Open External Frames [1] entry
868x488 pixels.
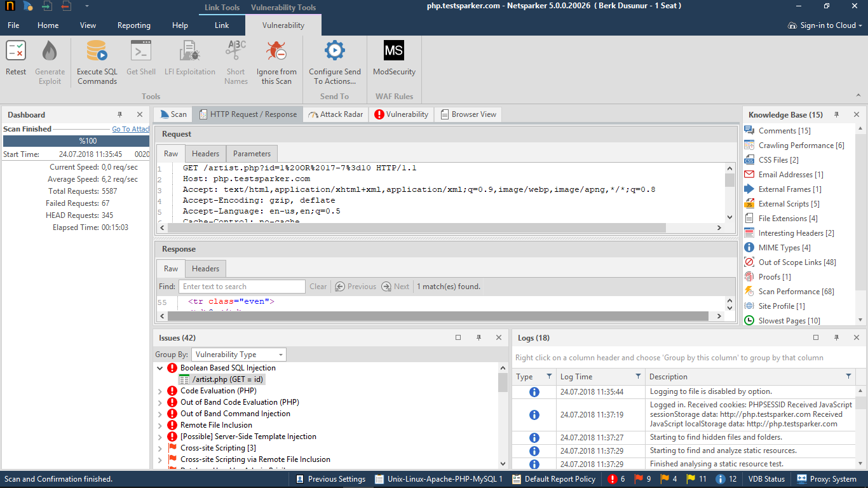[783, 189]
